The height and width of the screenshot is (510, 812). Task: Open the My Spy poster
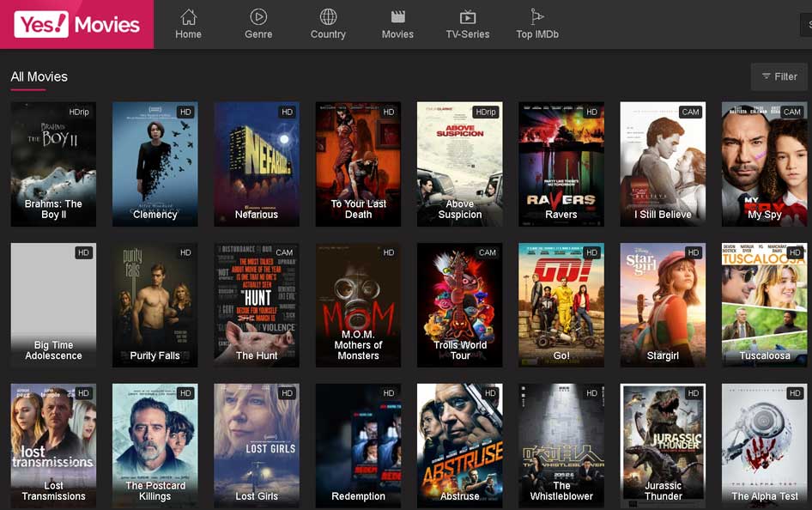[x=764, y=164]
